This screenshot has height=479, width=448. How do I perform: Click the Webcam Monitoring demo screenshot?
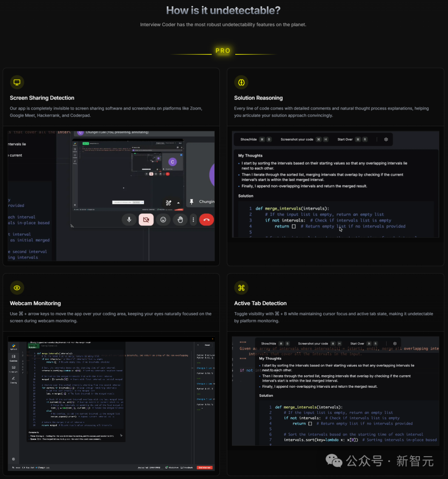click(x=111, y=403)
